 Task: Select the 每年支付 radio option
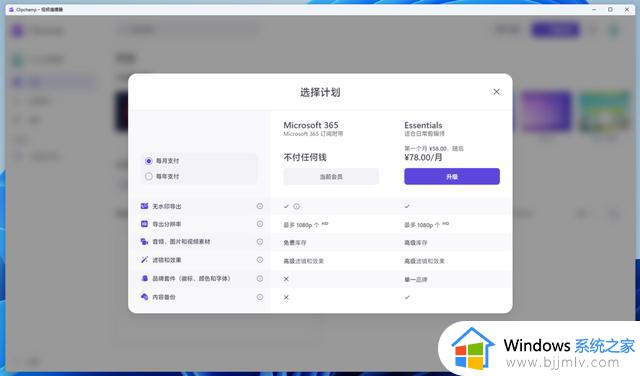click(149, 176)
